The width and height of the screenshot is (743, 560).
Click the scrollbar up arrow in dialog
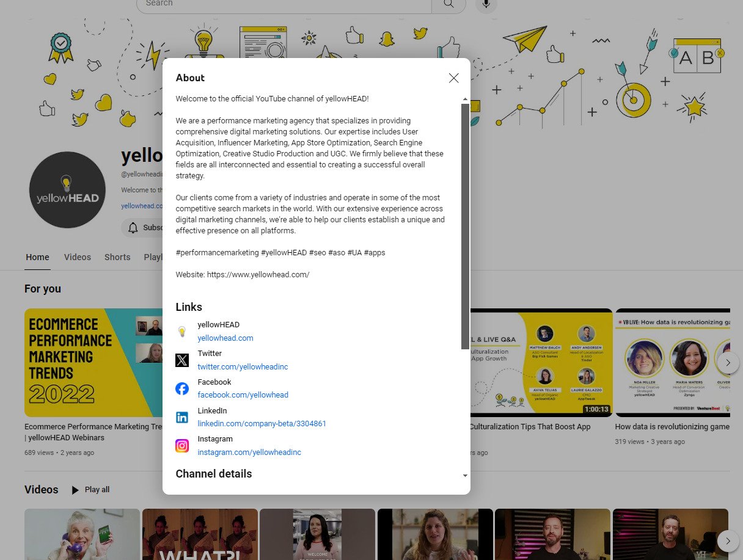[465, 99]
